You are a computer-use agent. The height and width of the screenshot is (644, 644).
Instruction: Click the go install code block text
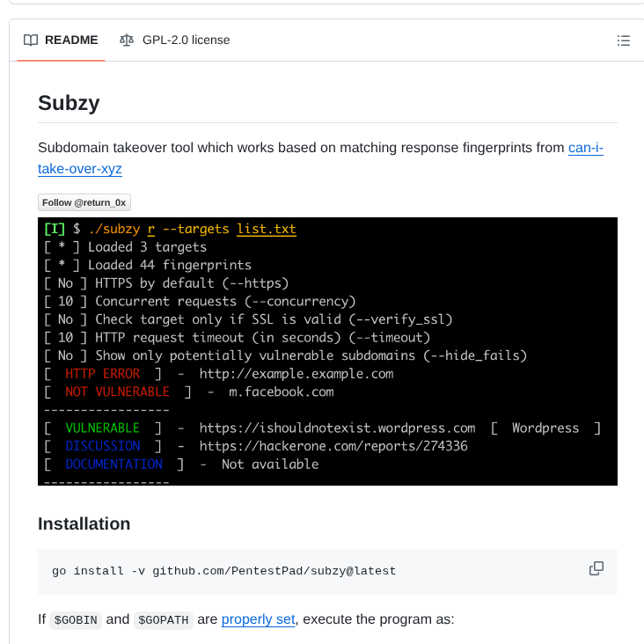coord(223,571)
